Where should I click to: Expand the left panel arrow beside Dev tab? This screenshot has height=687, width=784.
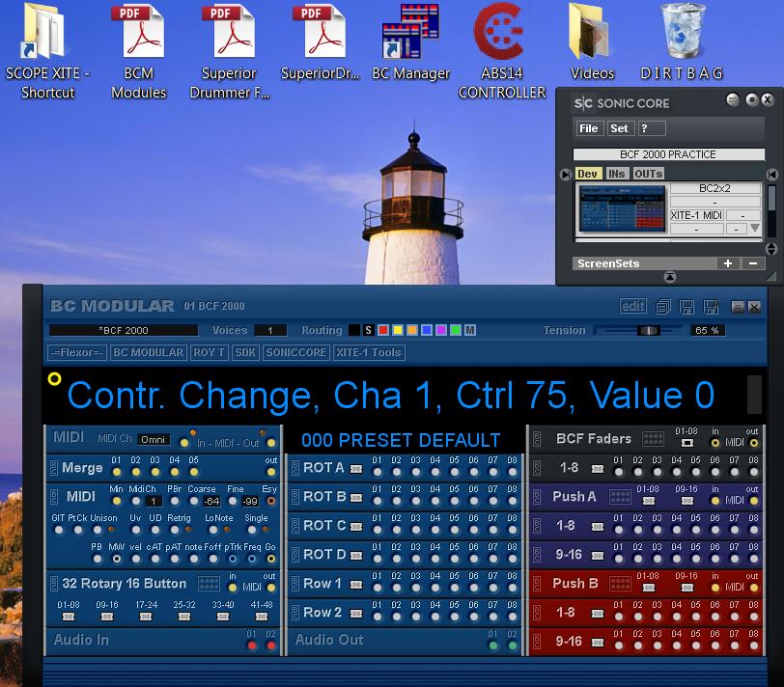click(x=565, y=175)
